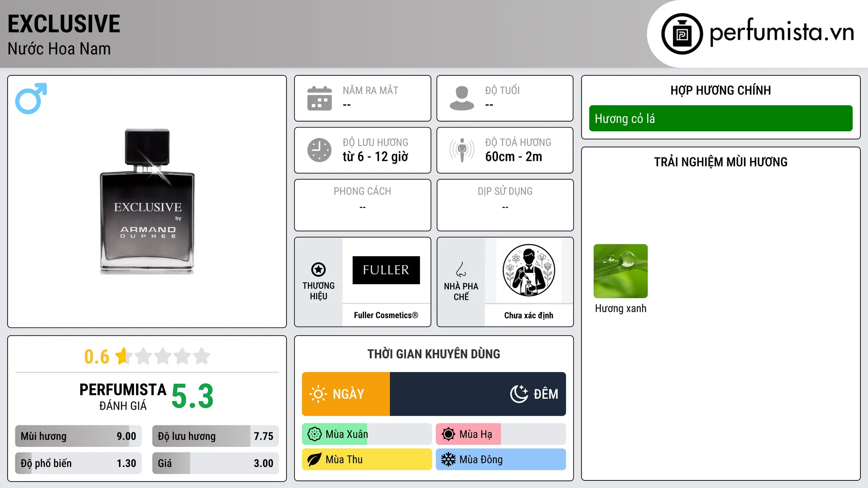Click the moon icon next to Đêm
Screen dimensions: 868x488
point(519,394)
